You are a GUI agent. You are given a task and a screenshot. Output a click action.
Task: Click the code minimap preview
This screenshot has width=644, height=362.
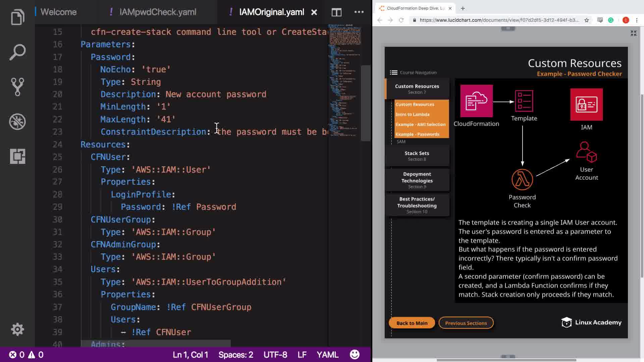[344, 80]
